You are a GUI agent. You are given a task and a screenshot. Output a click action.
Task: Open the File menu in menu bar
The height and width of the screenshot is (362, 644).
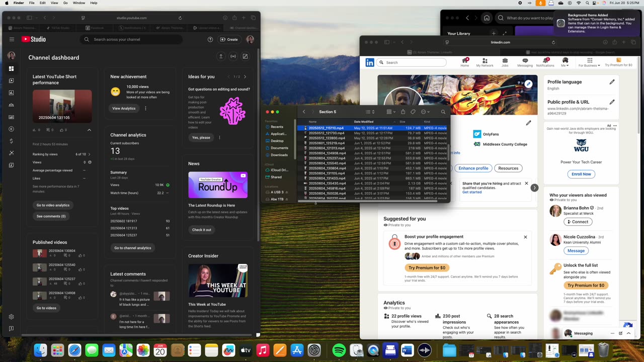(x=32, y=3)
